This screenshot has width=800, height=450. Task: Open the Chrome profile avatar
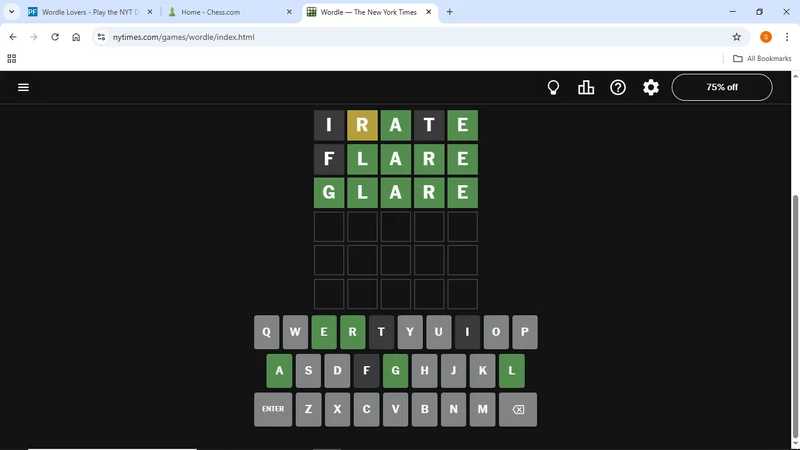(x=765, y=37)
